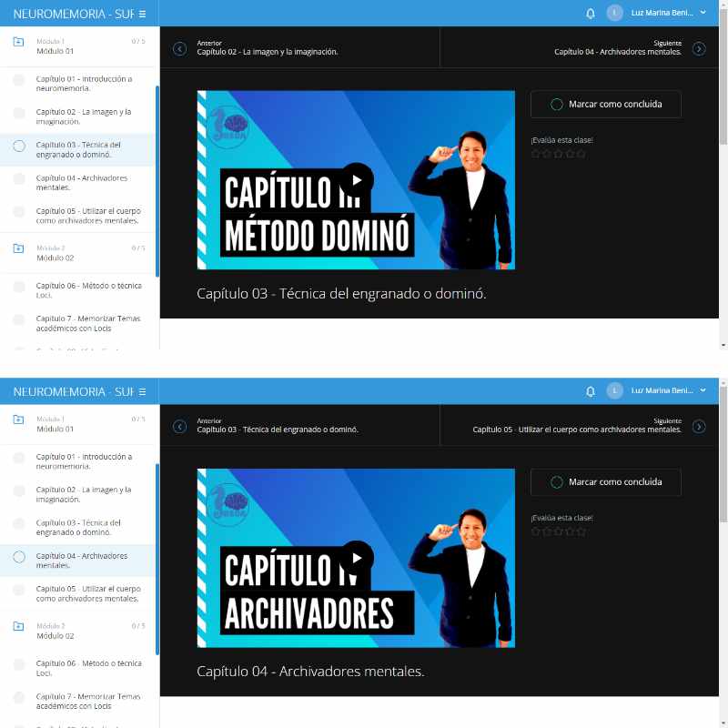Click the user avatar icon on Capítulo 03 page

(x=615, y=13)
